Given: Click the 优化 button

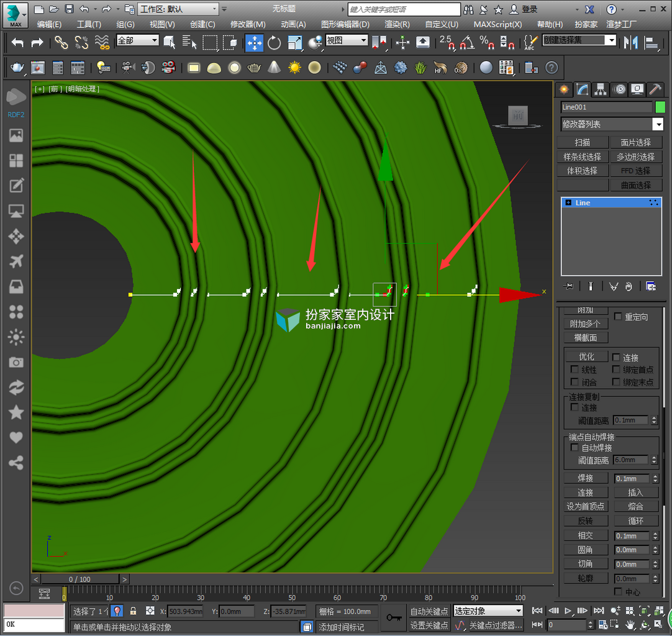Looking at the screenshot, I should coord(587,356).
